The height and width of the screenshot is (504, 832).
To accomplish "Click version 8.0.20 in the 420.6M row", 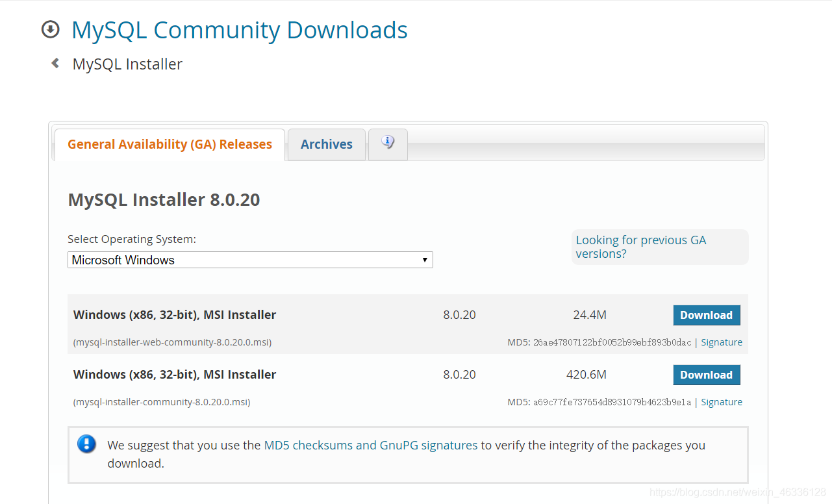I will pos(460,375).
